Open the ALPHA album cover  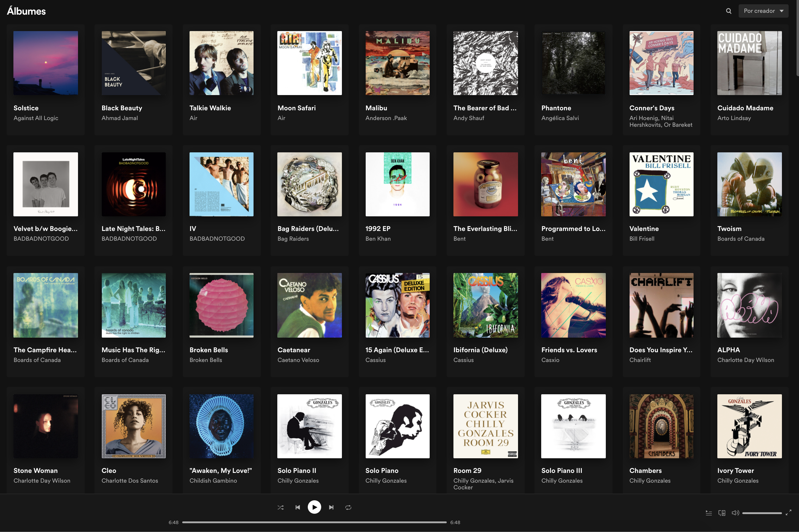pos(749,305)
